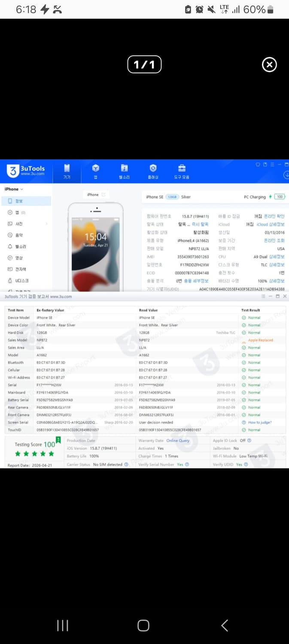
Task: Click the report window minimize button
Action: tap(271, 297)
